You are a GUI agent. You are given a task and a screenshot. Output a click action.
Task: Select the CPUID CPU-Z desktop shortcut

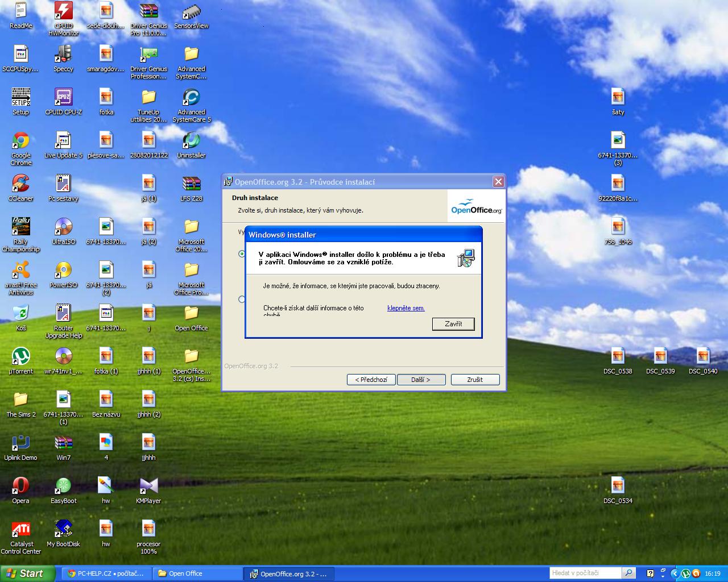click(64, 102)
